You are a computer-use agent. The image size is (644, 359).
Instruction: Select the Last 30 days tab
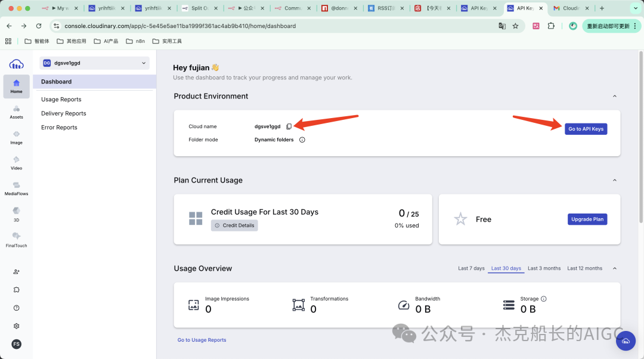506,268
